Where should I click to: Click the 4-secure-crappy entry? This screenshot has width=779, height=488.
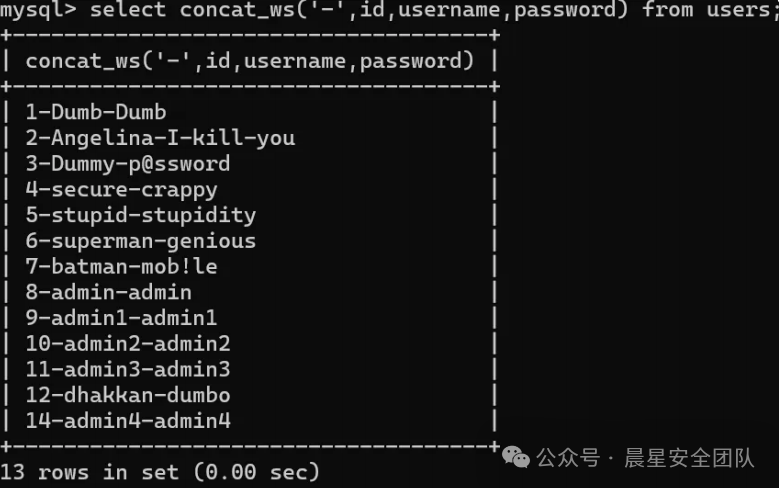(x=121, y=189)
